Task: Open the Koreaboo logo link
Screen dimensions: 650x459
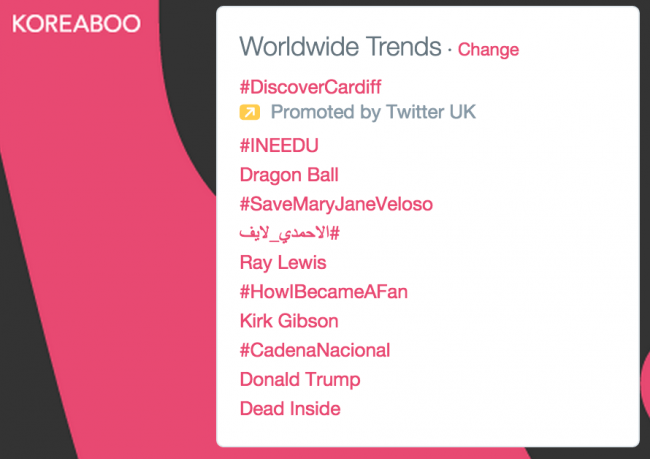Action: 76,24
